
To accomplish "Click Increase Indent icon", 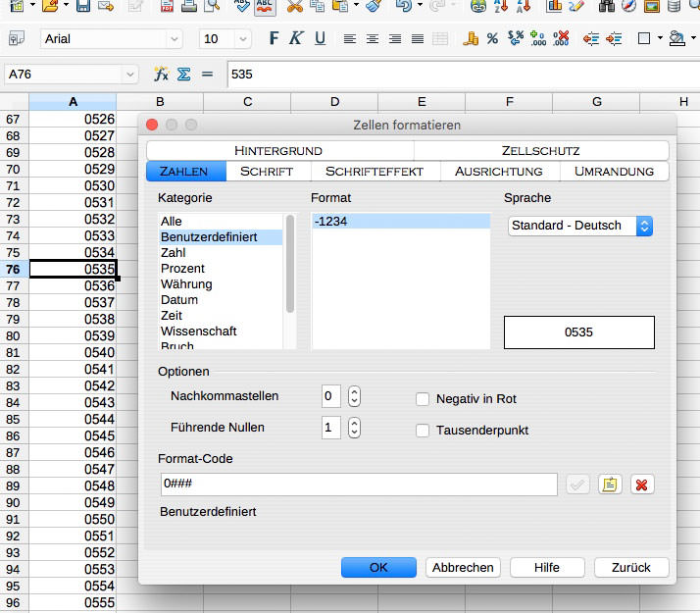I will [x=614, y=39].
